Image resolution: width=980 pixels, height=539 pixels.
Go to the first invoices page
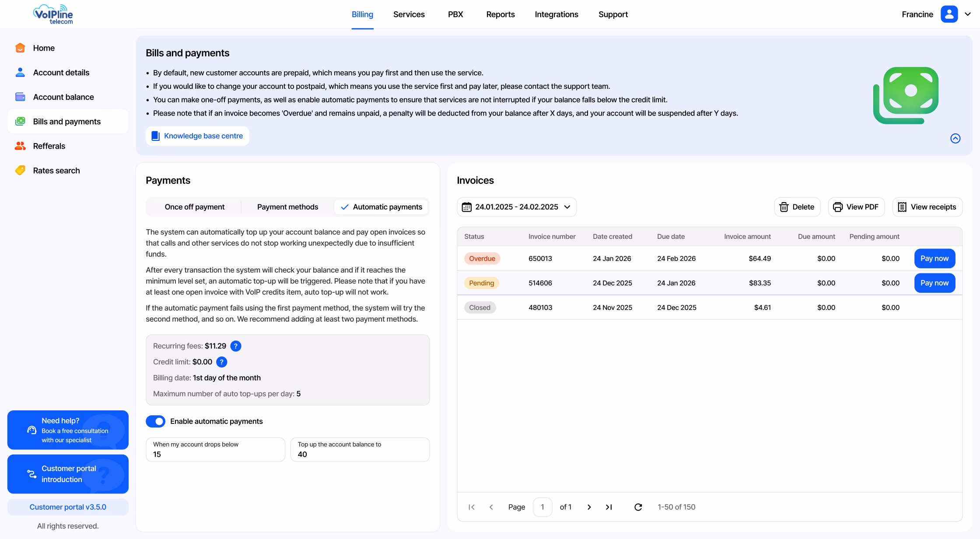[x=471, y=507]
